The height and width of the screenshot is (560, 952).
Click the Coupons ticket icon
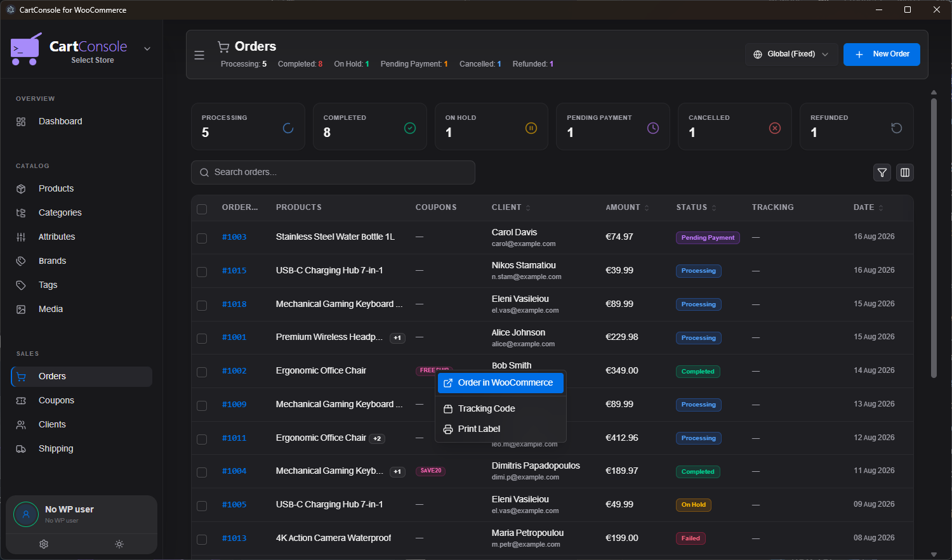21,401
